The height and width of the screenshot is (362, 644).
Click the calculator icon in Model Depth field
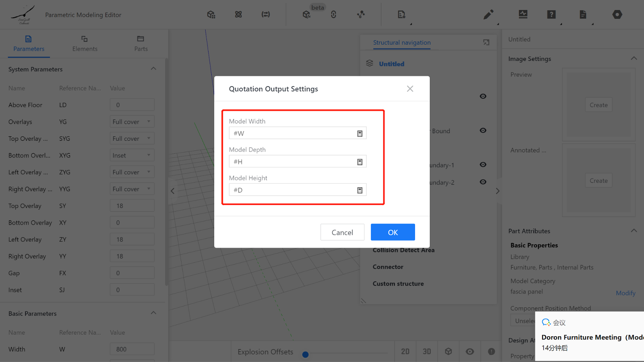pyautogui.click(x=360, y=162)
